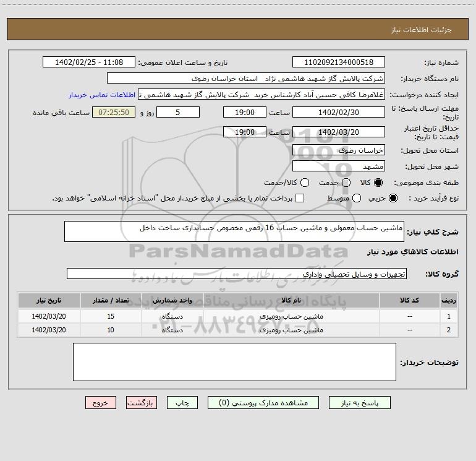
Task: Click the اطلاعات کالاهای مورد نیاز heading
Action: click(412, 252)
